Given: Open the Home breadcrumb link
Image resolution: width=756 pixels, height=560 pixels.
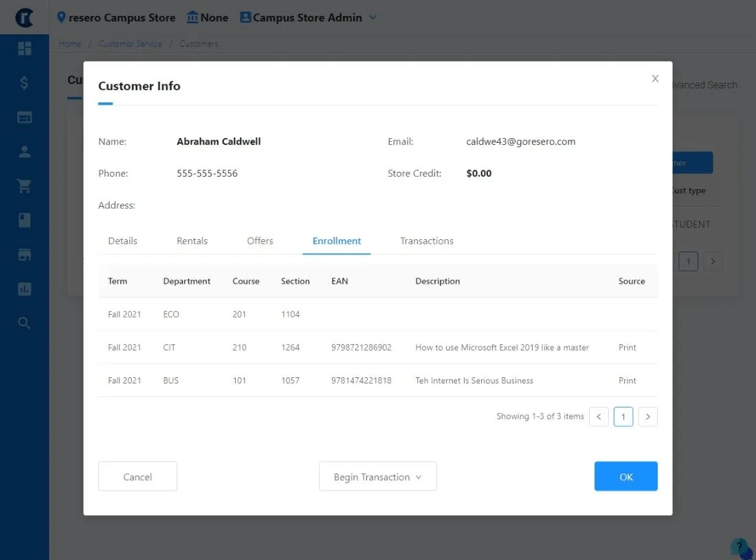Looking at the screenshot, I should pos(70,44).
